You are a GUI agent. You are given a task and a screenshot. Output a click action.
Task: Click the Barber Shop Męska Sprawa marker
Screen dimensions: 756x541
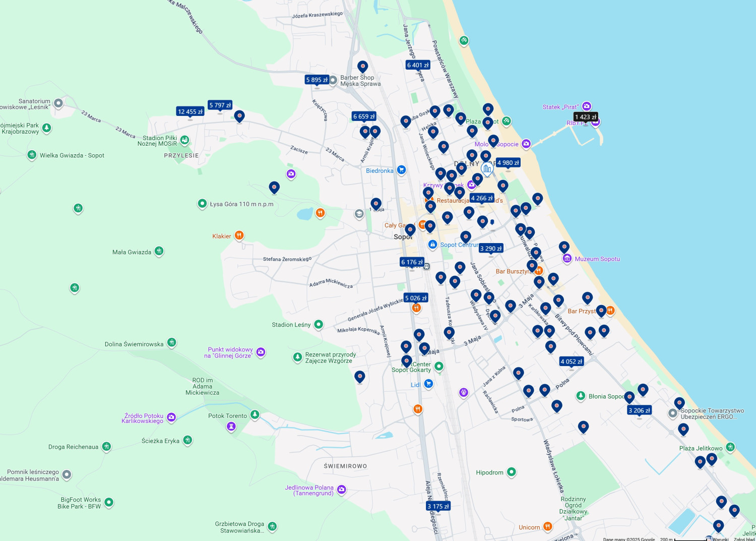pos(333,81)
